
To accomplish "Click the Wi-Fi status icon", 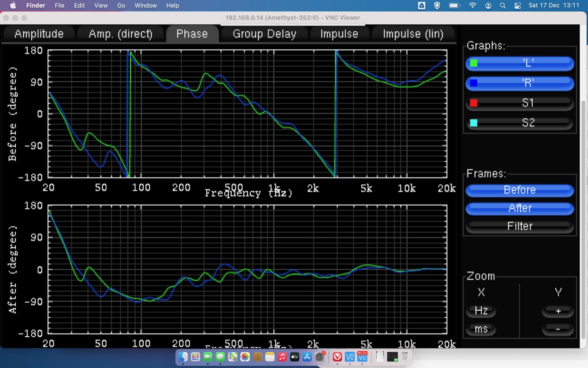I will pyautogui.click(x=472, y=5).
